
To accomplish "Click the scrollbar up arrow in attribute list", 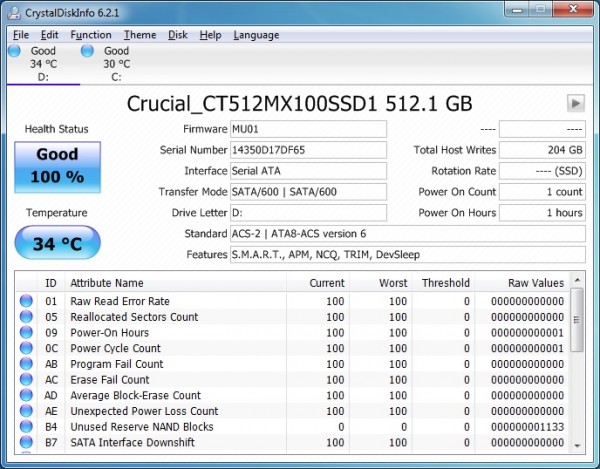I will click(x=577, y=280).
